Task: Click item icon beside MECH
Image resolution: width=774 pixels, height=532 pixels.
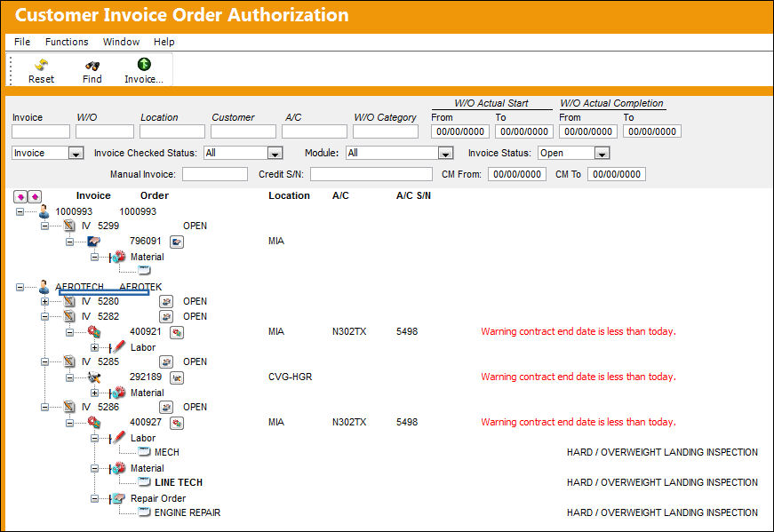Action: tap(144, 451)
